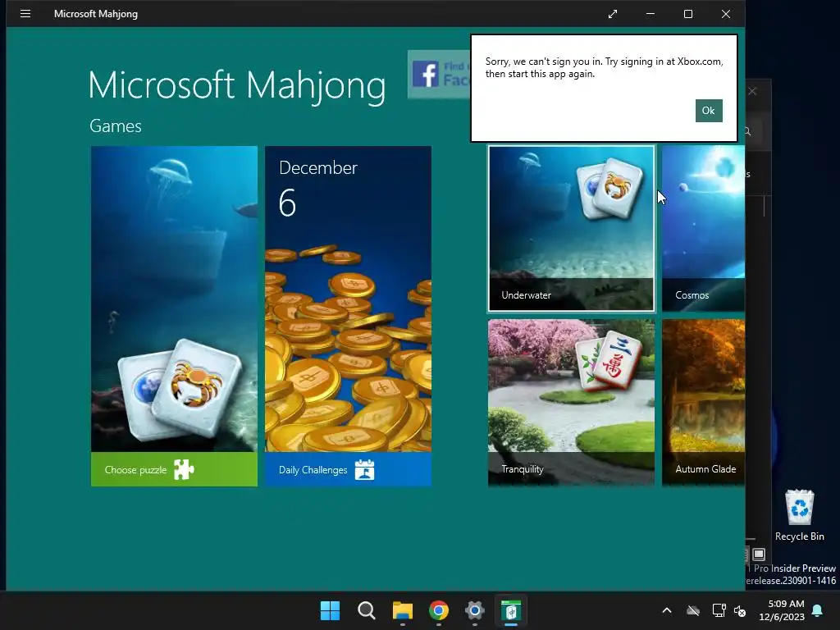840x630 pixels.
Task: Click the Microsoft Mahjong title heading
Action: click(x=237, y=85)
